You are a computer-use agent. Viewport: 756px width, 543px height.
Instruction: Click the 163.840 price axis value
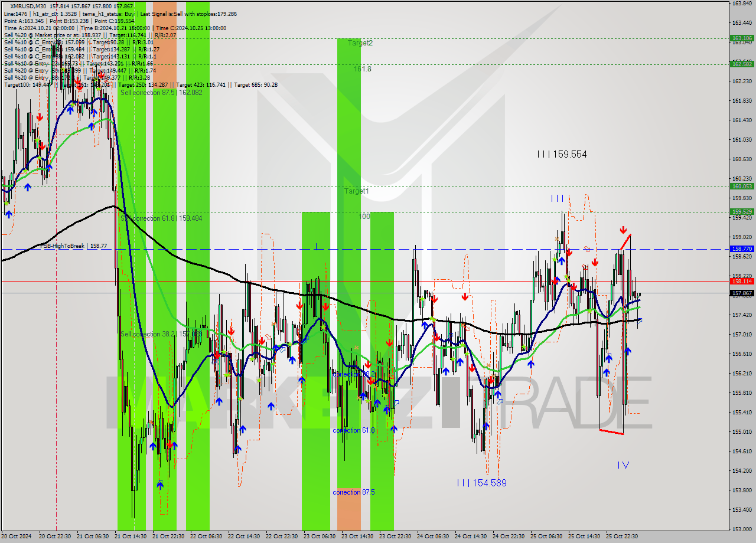click(x=742, y=4)
